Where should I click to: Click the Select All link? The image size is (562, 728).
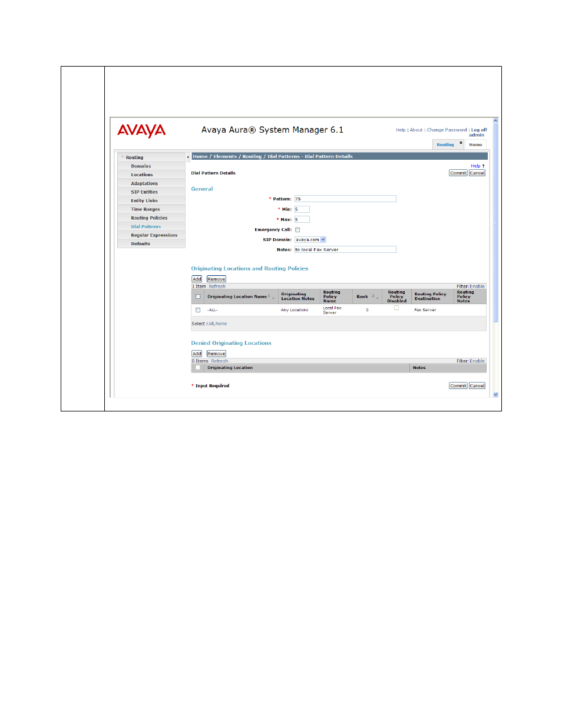pyautogui.click(x=211, y=324)
